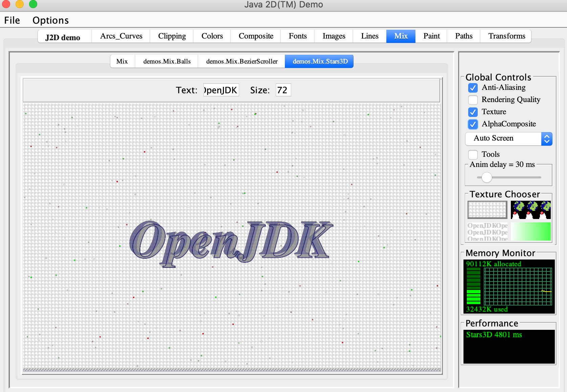Switch to the Arcs_Curves tab

tap(121, 36)
